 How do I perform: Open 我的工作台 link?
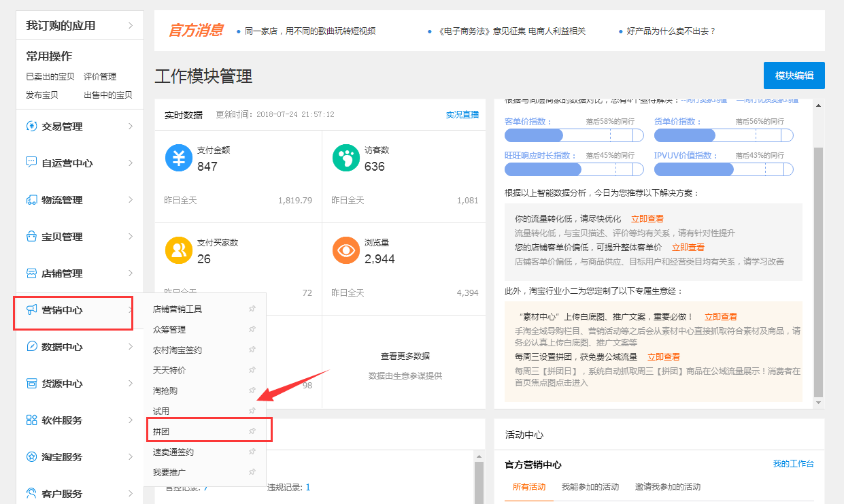[793, 464]
